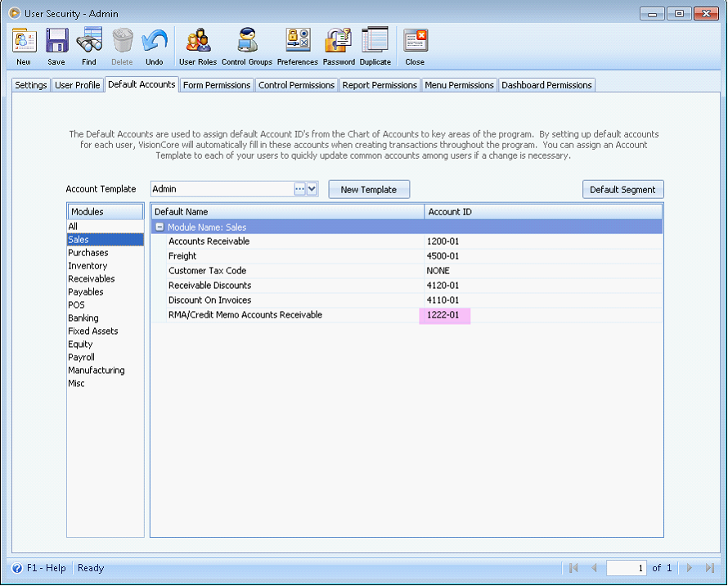Viewport: 728px width, 586px height.
Task: Select Purchases in the Modules list
Action: click(x=88, y=253)
